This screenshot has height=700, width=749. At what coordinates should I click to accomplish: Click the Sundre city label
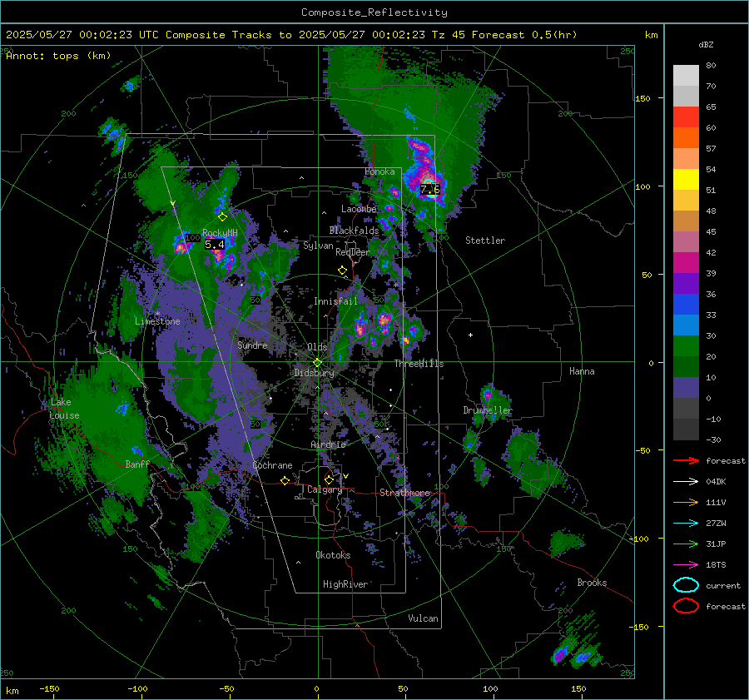[x=252, y=345]
